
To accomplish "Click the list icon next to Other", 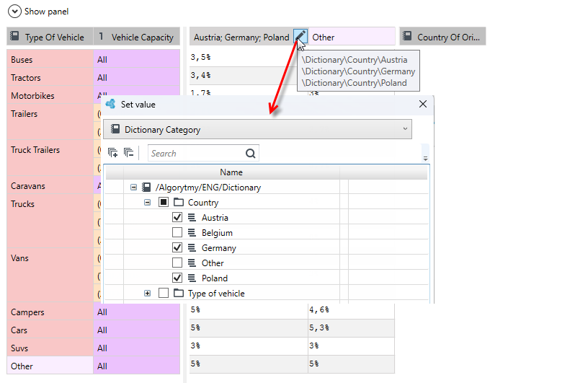I will [x=192, y=263].
